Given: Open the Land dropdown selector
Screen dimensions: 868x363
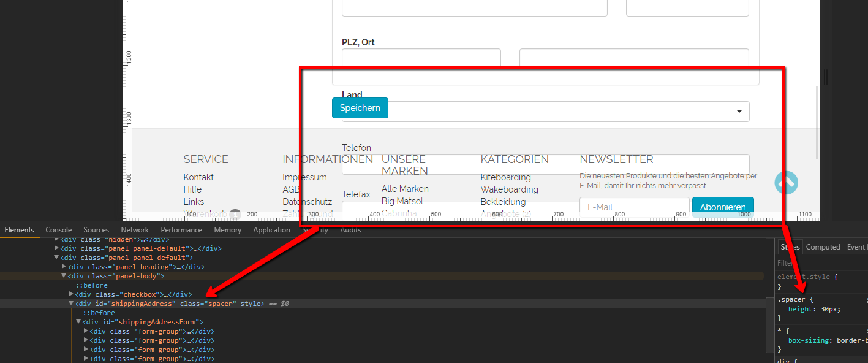Looking at the screenshot, I should click(x=545, y=112).
